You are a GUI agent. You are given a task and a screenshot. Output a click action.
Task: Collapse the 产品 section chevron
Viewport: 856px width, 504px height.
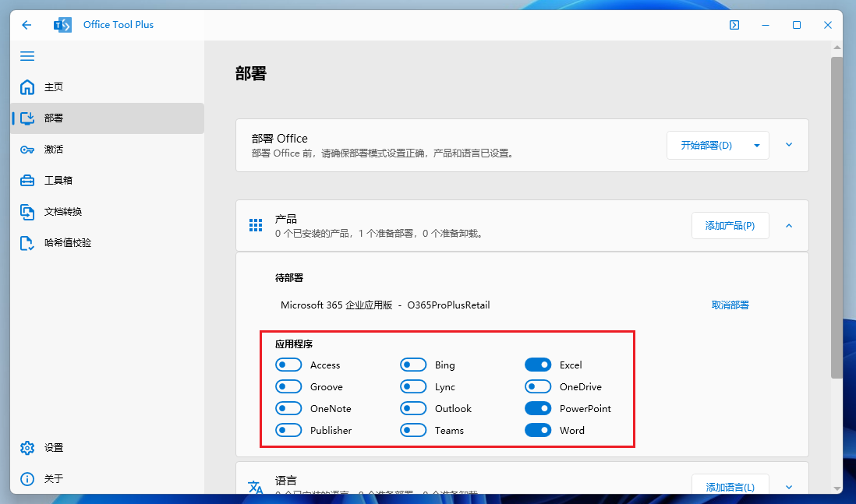pyautogui.click(x=789, y=226)
